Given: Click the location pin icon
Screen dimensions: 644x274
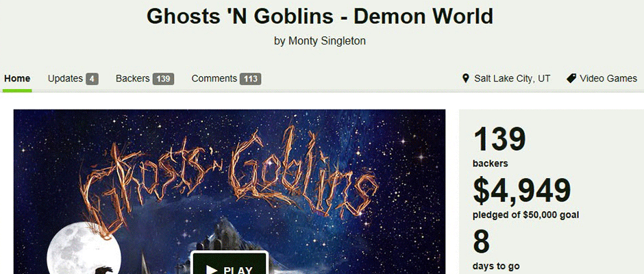Looking at the screenshot, I should pyautogui.click(x=465, y=78).
